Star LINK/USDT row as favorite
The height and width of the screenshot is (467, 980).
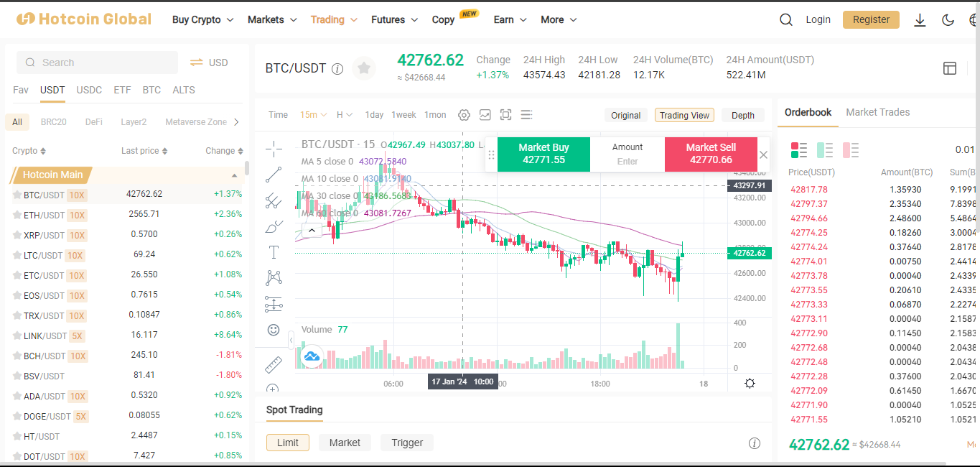click(17, 336)
